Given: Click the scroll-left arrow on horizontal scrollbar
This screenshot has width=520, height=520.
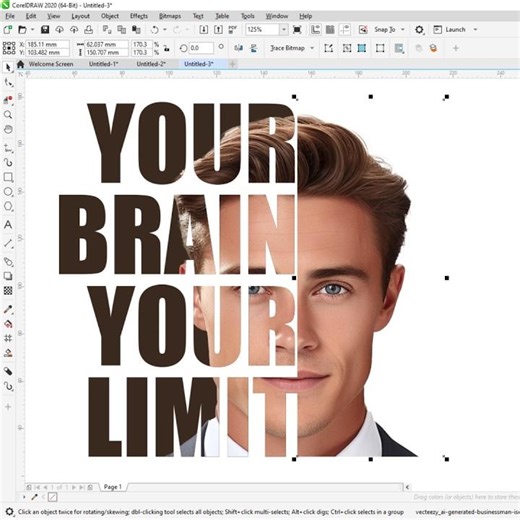Looking at the screenshot, I should point(407,487).
